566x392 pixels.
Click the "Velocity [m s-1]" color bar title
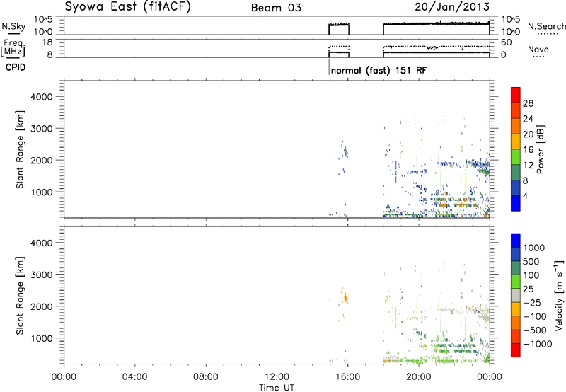pos(559,295)
